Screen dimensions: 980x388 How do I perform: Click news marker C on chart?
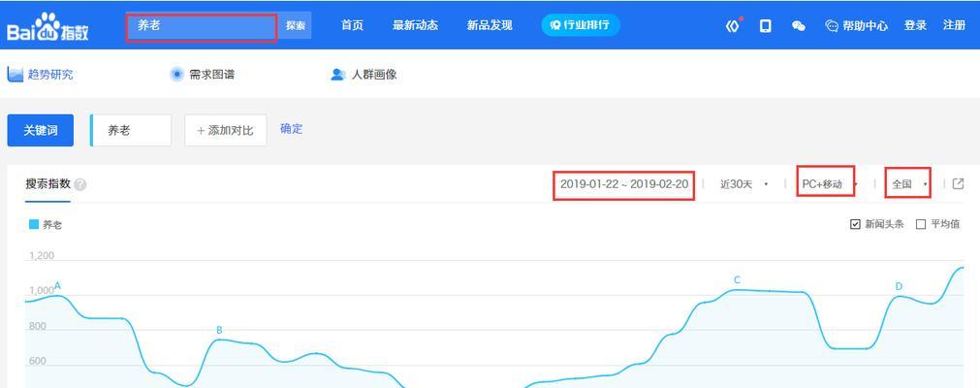click(738, 279)
